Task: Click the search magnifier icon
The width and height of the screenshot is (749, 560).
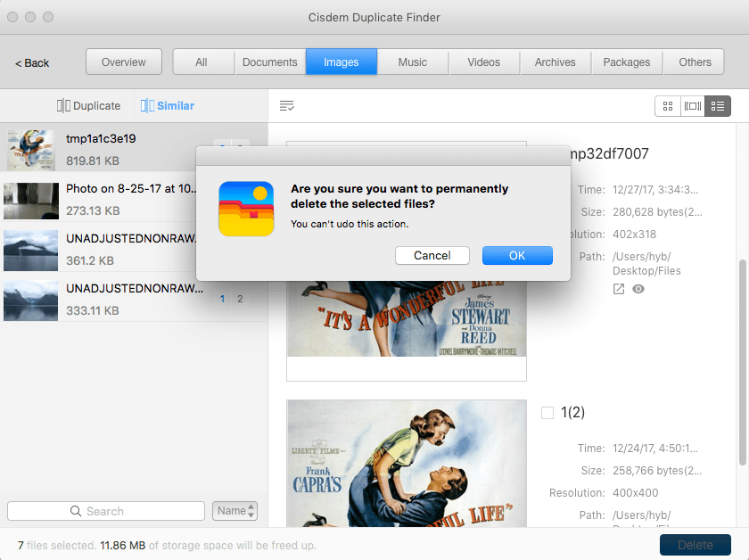Action: point(76,511)
